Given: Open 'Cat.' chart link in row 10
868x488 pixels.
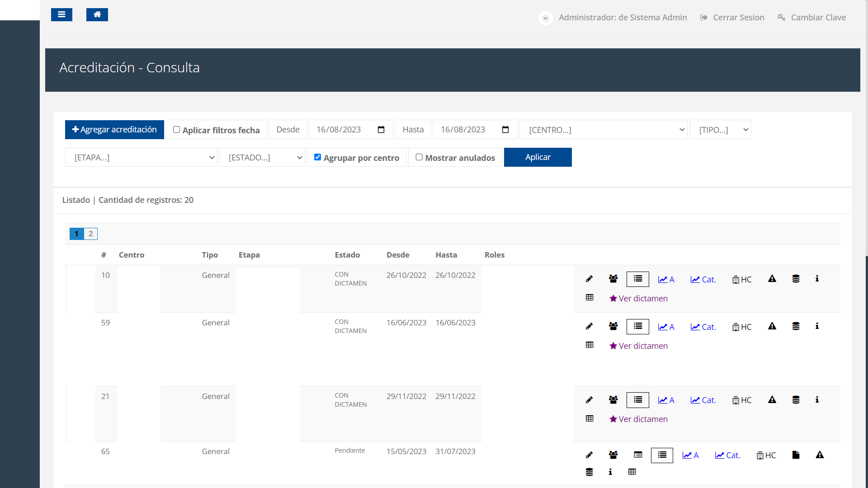Looking at the screenshot, I should 703,280.
